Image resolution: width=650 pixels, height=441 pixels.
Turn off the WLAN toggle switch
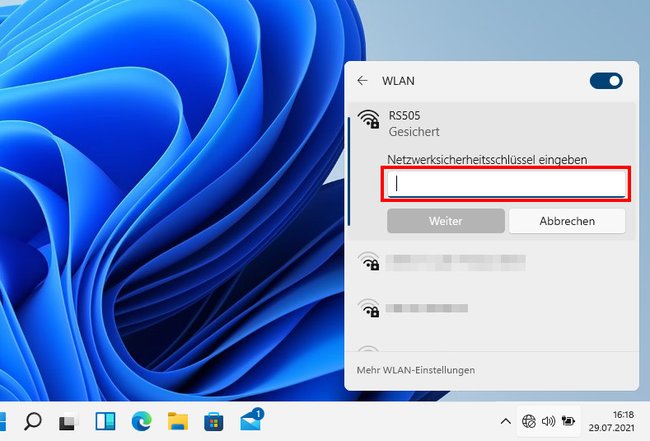click(x=606, y=81)
